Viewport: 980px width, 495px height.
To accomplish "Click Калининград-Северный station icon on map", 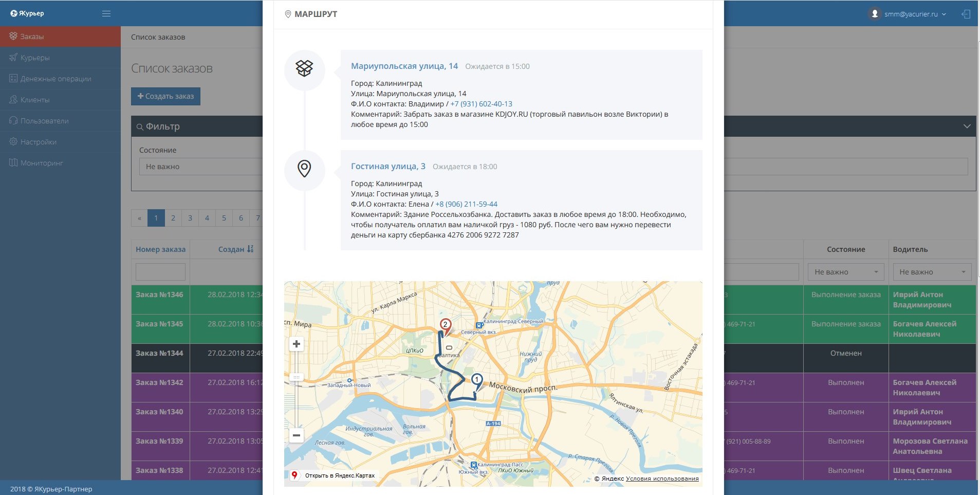I will point(479,325).
